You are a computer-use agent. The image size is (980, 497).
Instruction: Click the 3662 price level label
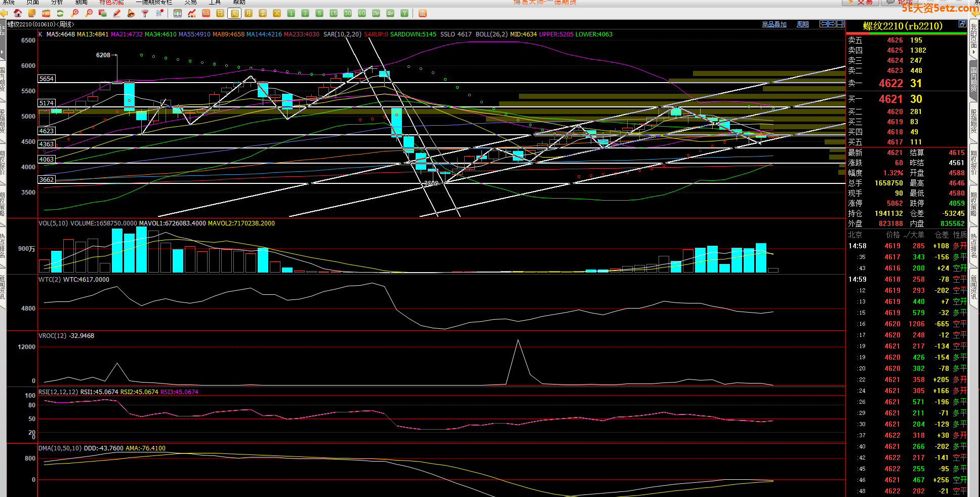[47, 179]
